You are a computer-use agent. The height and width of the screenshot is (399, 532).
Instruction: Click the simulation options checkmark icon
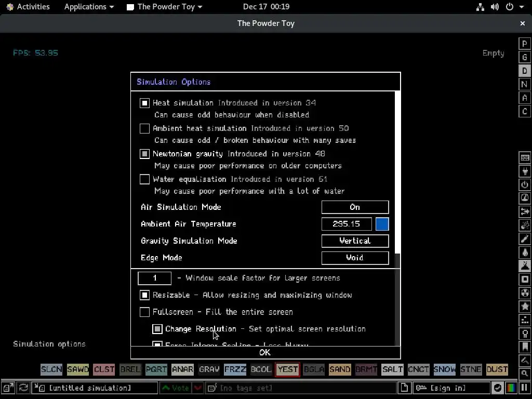point(498,388)
